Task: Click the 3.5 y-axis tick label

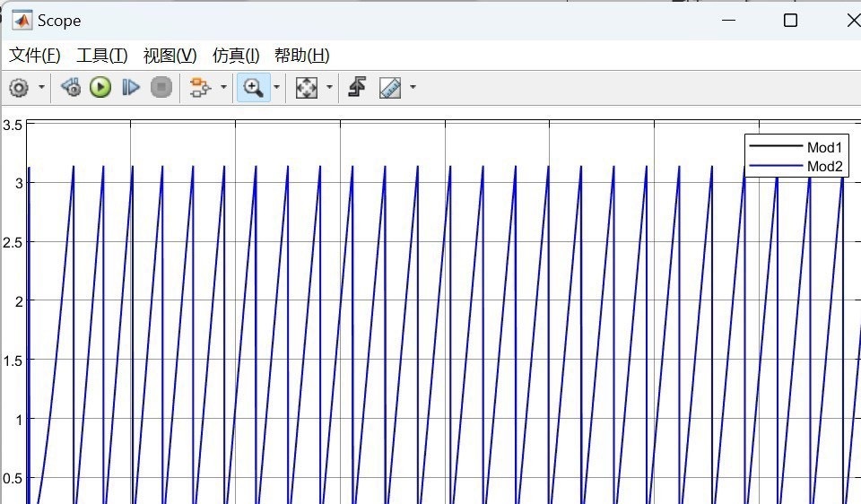Action: pos(13,126)
